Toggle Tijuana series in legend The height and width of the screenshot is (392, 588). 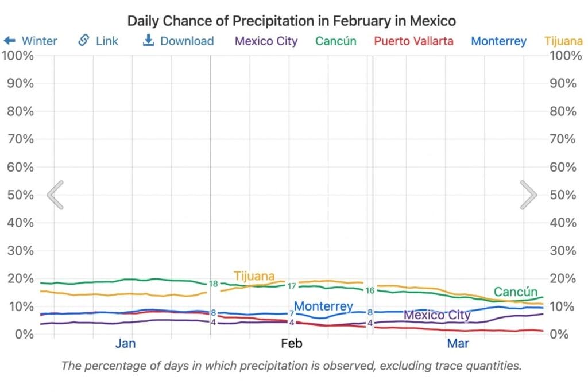[566, 41]
